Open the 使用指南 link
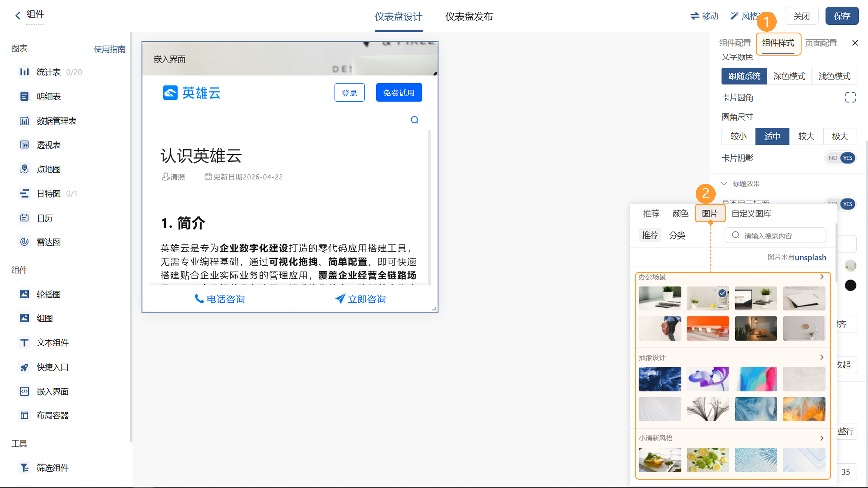 point(109,49)
